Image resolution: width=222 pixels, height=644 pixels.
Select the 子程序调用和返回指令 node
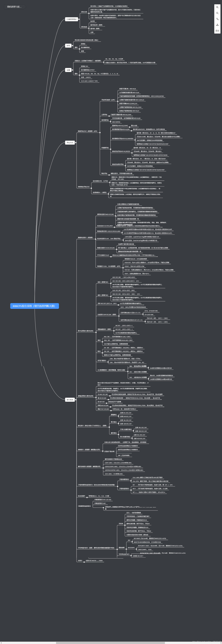tap(96, 485)
